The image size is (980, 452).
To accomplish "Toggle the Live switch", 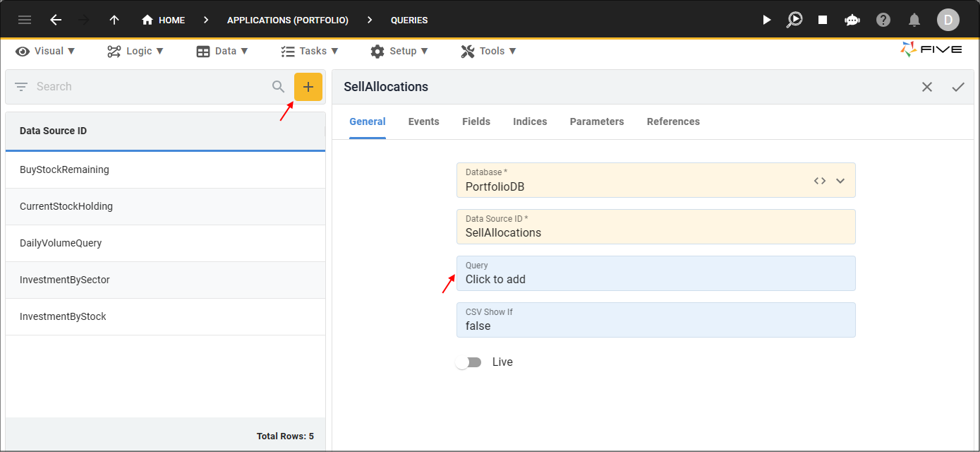I will point(468,362).
